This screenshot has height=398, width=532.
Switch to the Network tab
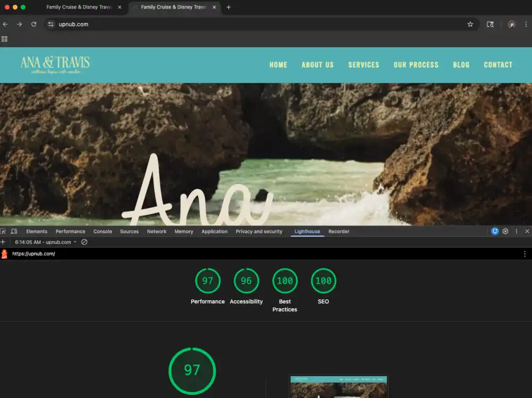(156, 232)
